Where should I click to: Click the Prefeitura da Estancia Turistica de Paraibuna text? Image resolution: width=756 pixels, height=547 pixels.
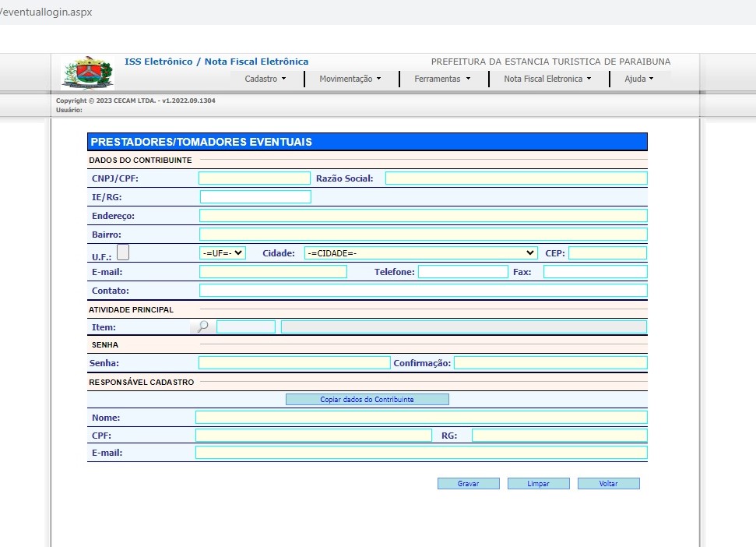550,62
